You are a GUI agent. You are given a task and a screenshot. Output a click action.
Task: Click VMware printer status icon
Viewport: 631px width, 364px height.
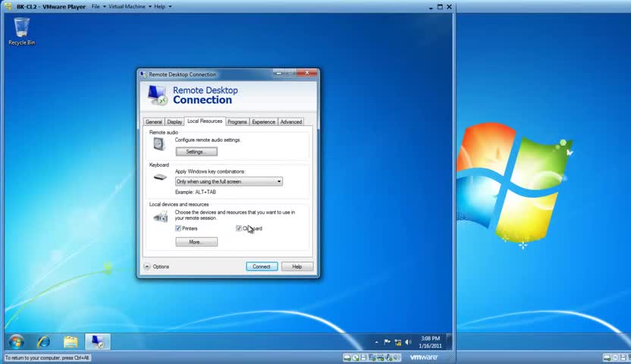(380, 357)
